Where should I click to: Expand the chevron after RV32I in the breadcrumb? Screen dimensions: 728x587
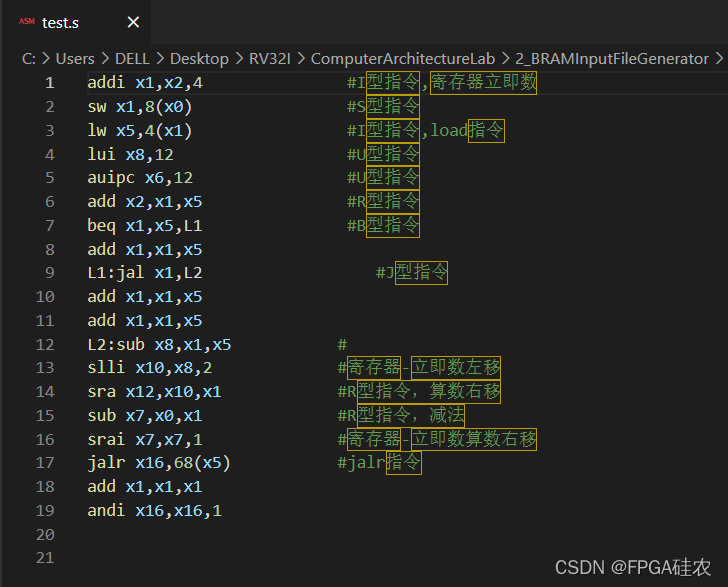301,59
